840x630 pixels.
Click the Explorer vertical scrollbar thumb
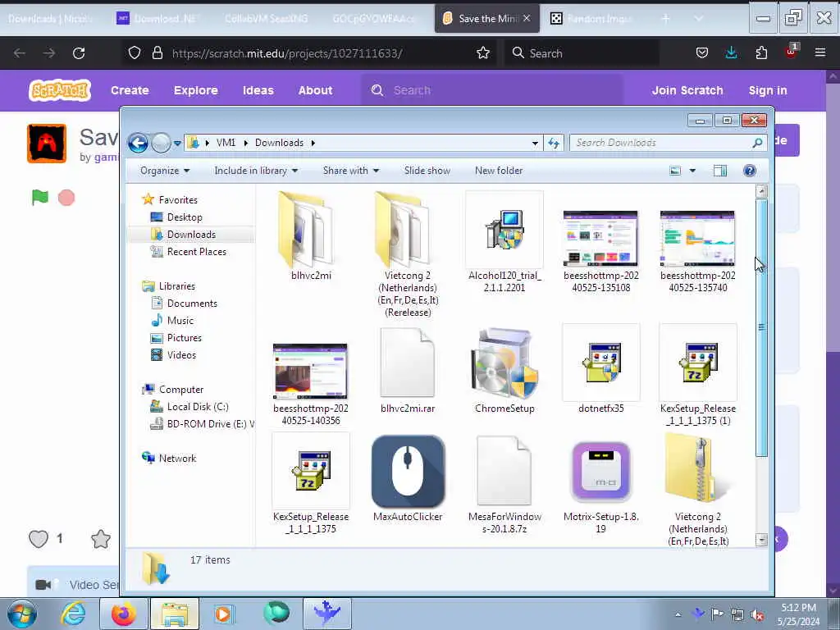761,327
